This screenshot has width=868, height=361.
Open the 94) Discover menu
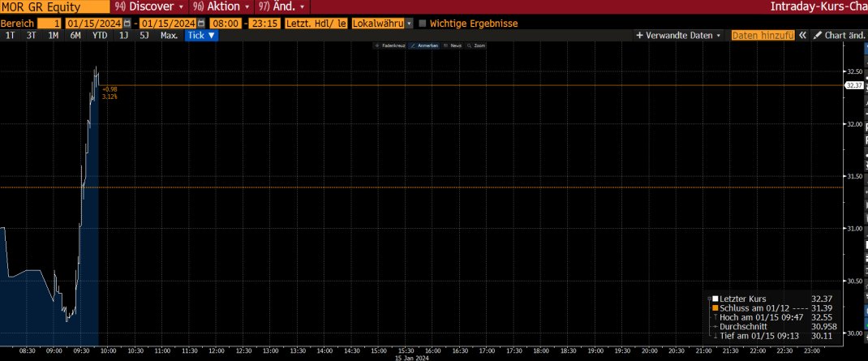click(149, 6)
